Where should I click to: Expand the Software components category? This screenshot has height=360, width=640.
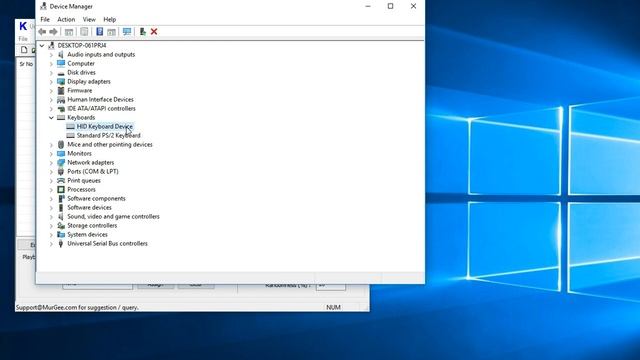tap(51, 199)
